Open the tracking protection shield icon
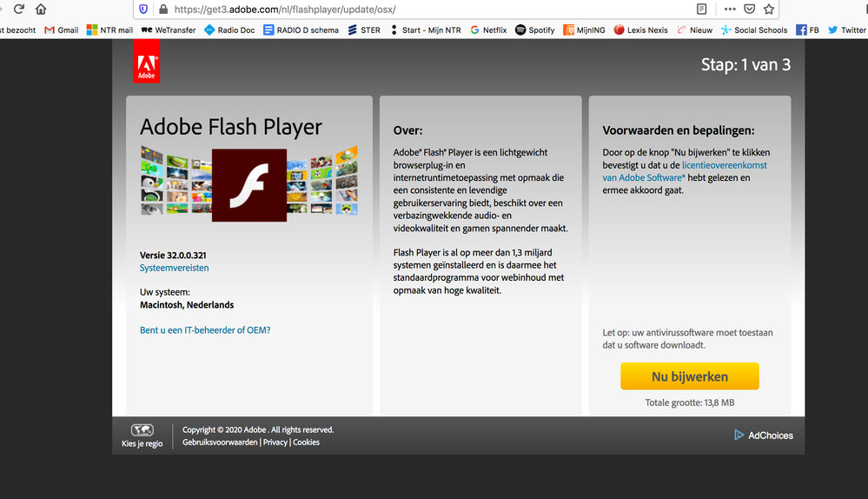Image resolution: width=868 pixels, height=499 pixels. (143, 9)
